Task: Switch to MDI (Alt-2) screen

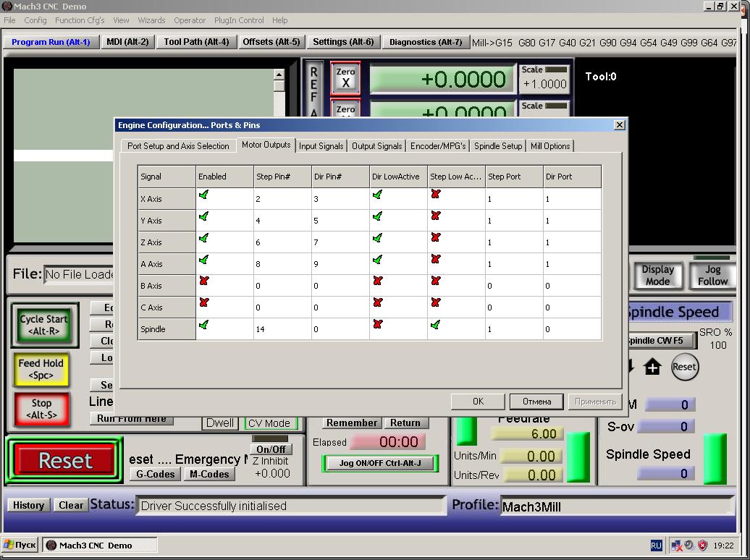Action: 127,42
